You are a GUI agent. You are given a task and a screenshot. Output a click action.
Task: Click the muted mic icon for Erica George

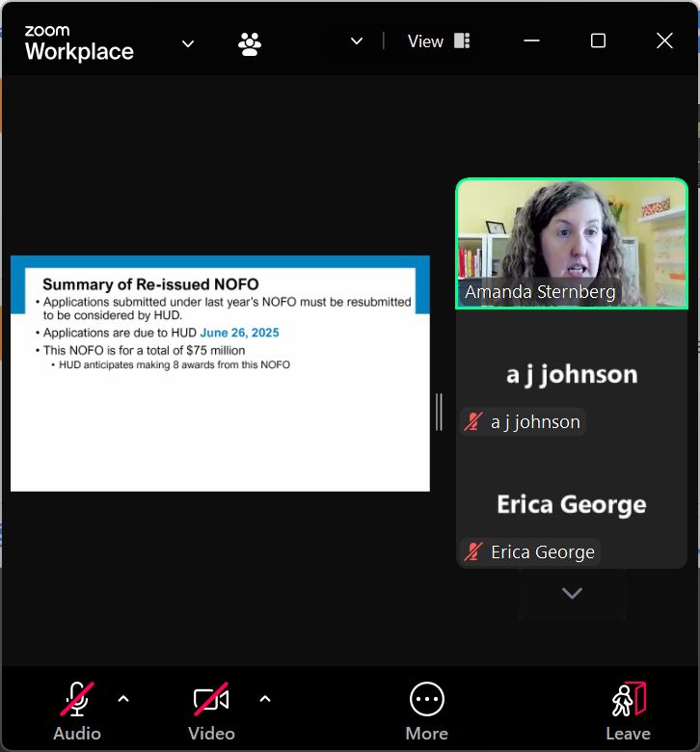click(x=473, y=551)
